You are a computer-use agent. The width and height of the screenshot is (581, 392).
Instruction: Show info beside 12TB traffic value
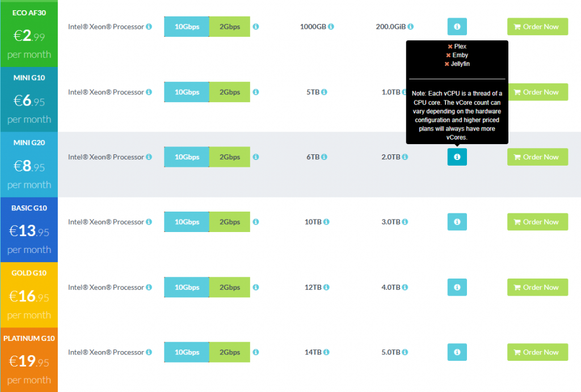click(326, 287)
